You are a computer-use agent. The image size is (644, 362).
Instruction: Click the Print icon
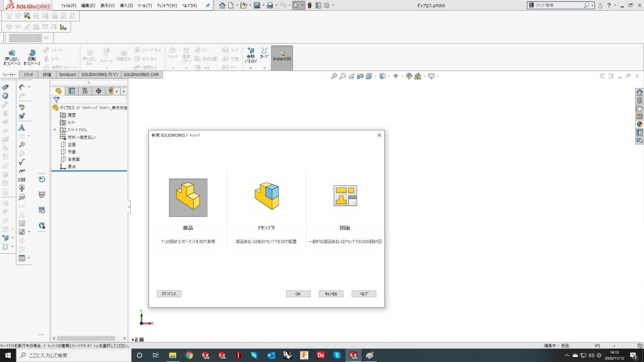[270, 6]
